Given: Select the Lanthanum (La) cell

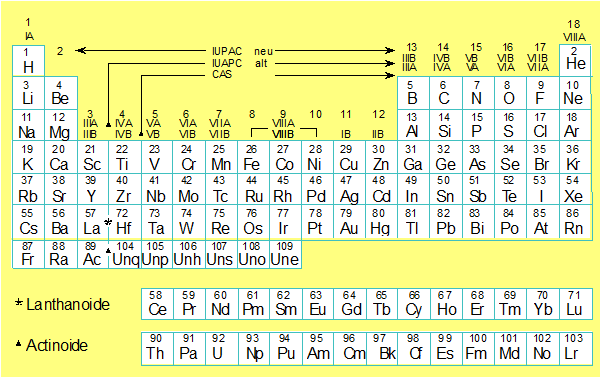Looking at the screenshot, I should tap(93, 222).
